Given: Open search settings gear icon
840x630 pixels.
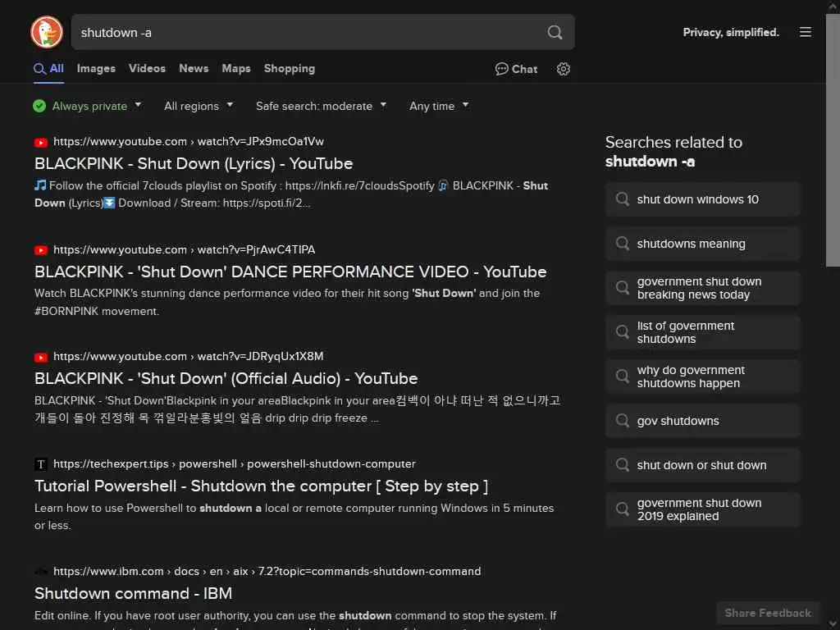Looking at the screenshot, I should coord(564,69).
